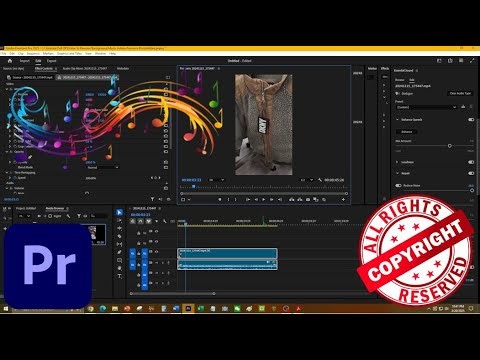
Task: Open Program monitor settings wrench
Action: (320, 180)
